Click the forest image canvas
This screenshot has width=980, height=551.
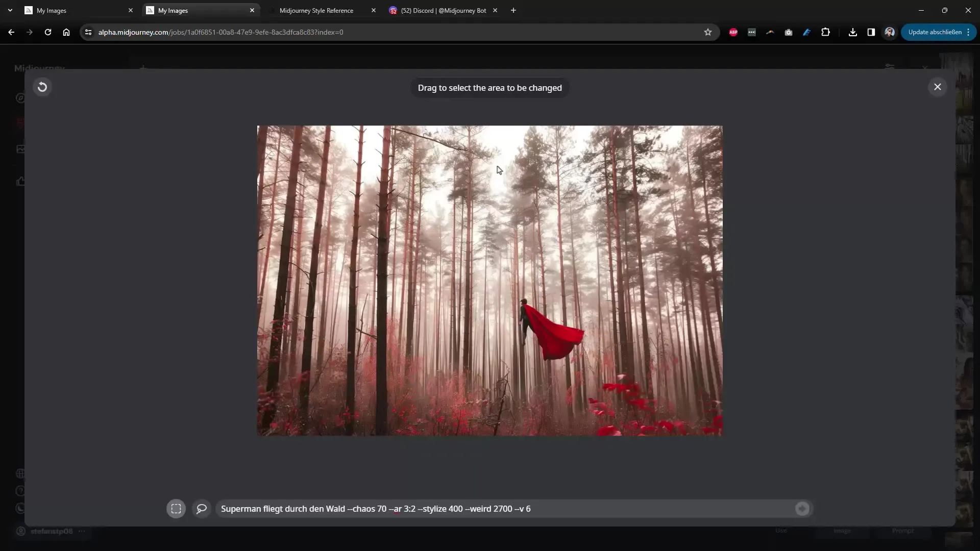point(489,281)
